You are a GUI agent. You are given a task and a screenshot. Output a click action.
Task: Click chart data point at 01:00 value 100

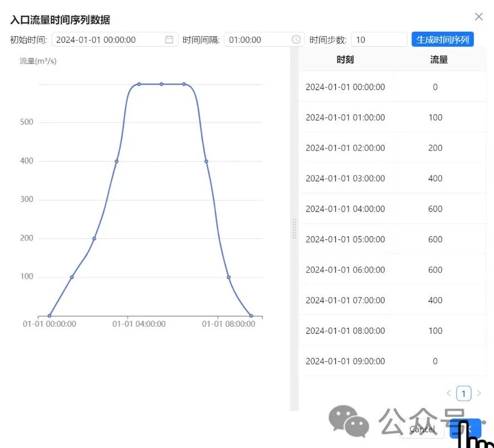click(72, 277)
